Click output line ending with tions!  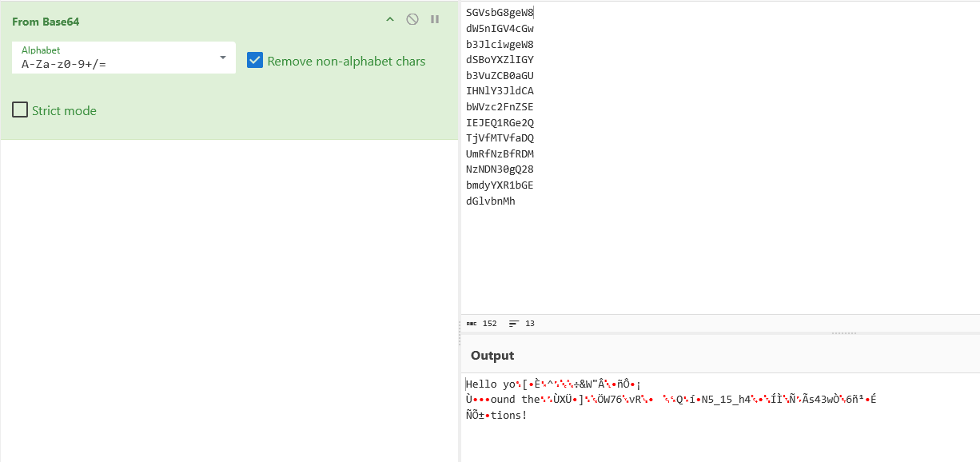pos(496,416)
